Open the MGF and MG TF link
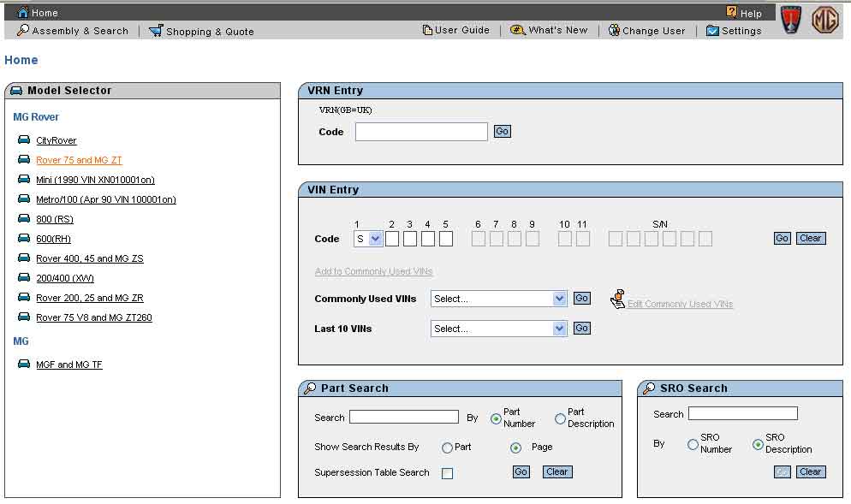 click(x=69, y=365)
